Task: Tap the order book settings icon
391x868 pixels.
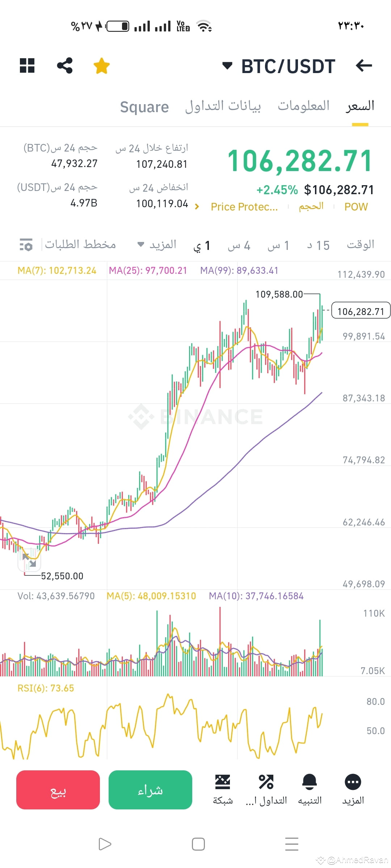Action: tap(26, 244)
